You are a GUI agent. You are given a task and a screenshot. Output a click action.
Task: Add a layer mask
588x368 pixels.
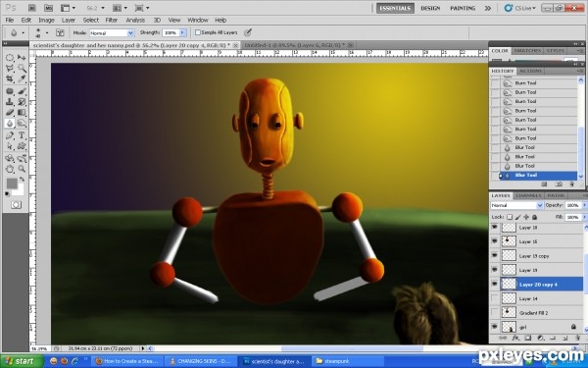pyautogui.click(x=527, y=338)
